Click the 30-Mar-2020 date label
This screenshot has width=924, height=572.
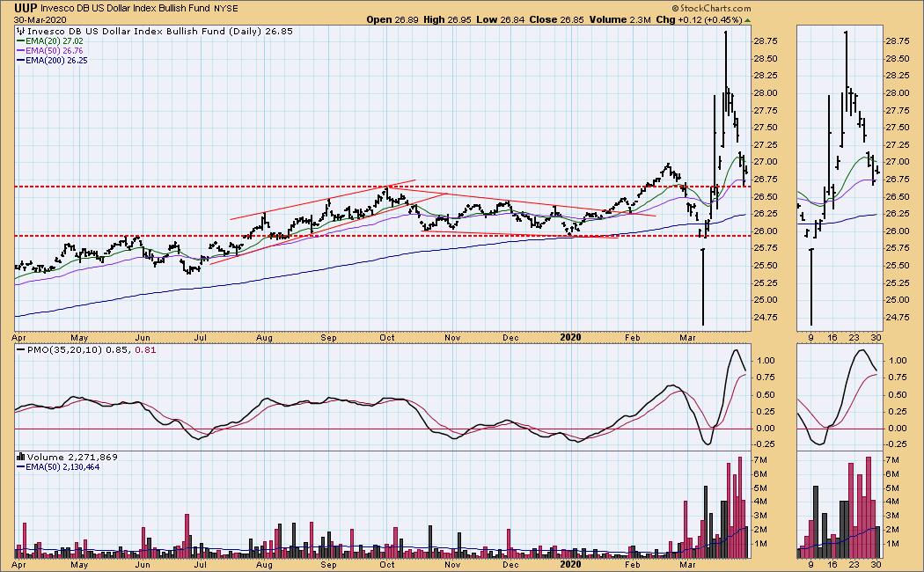[40, 19]
